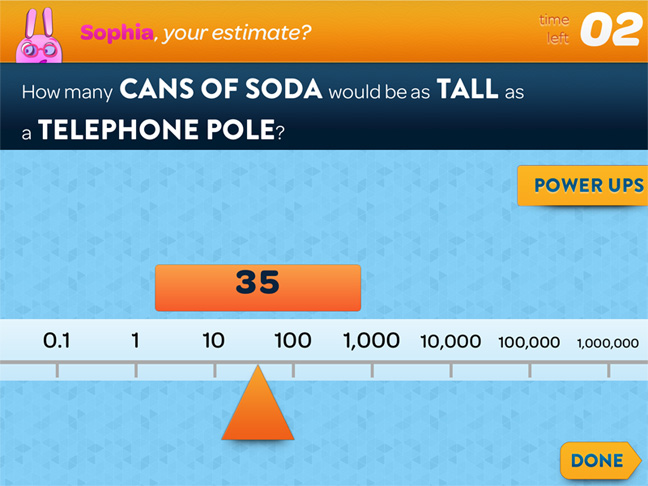Submit estimate with DONE button
The image size is (648, 486).
(600, 460)
